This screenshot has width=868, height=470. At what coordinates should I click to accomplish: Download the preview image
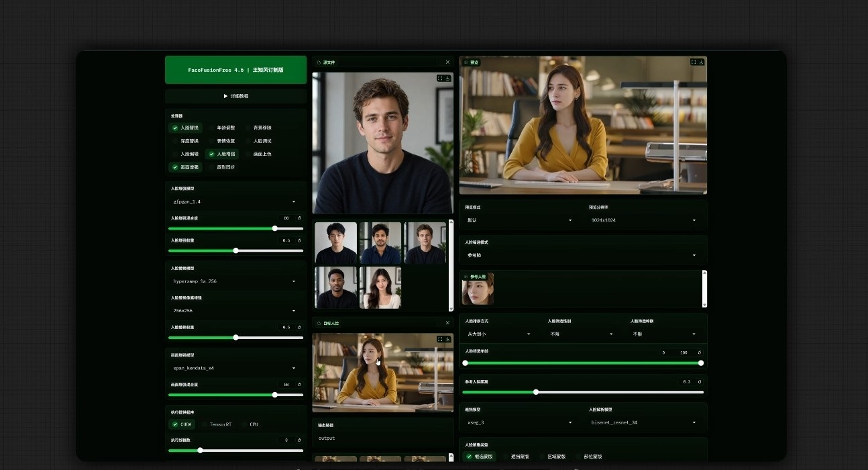click(x=701, y=62)
